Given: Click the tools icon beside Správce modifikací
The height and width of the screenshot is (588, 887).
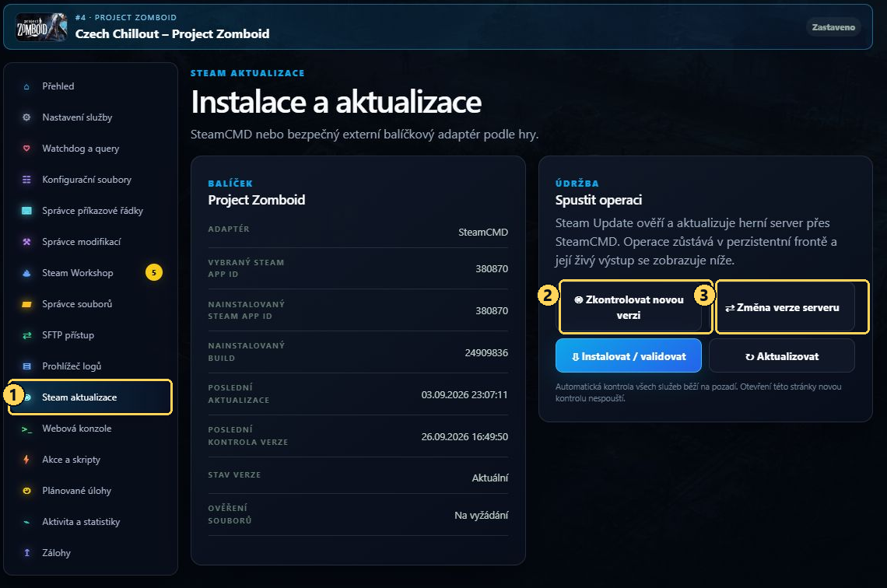Looking at the screenshot, I should (x=26, y=242).
